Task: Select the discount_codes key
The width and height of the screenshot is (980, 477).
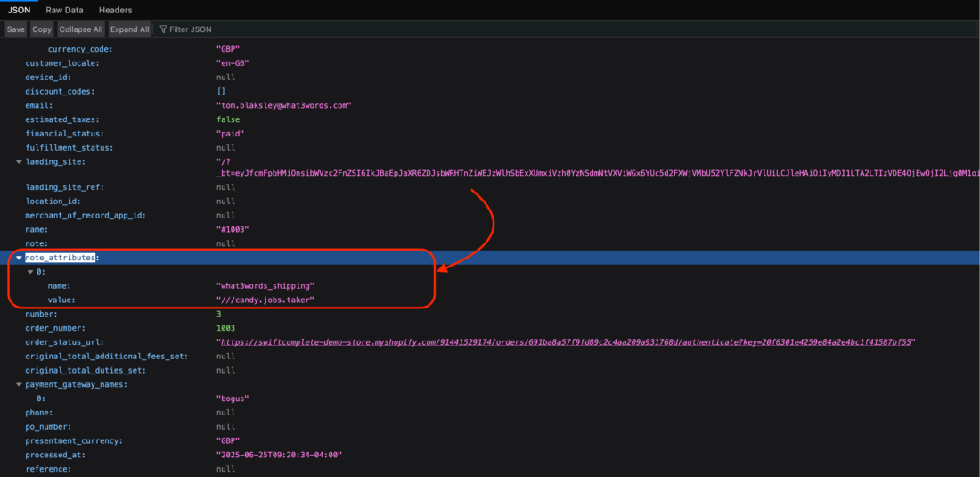Action: click(x=58, y=91)
